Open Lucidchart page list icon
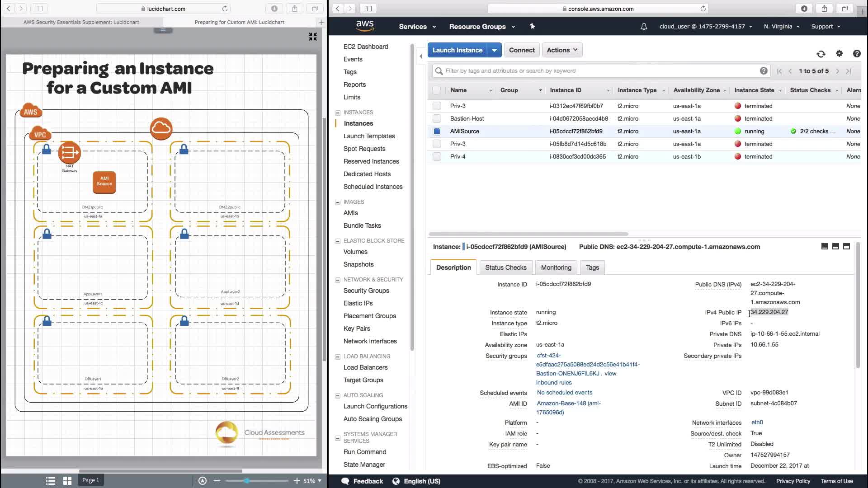 [x=51, y=481]
